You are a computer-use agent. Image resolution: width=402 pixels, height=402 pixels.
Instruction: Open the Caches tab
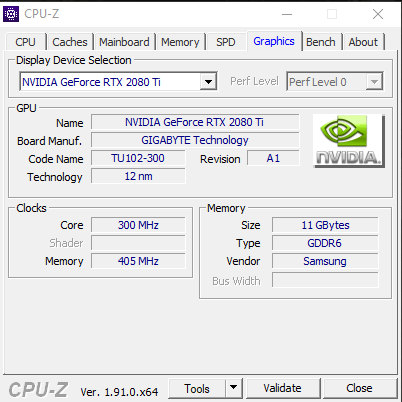click(70, 42)
